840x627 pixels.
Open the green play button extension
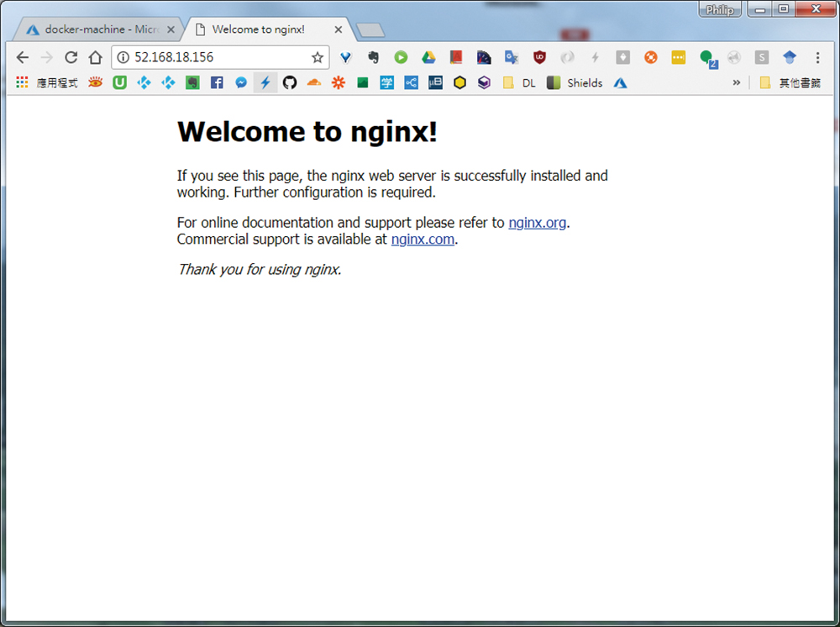[x=401, y=57]
